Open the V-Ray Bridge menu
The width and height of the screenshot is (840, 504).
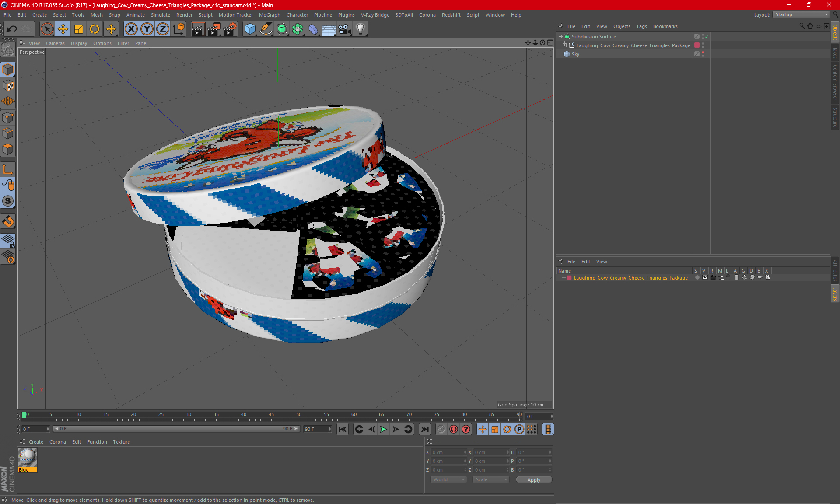click(x=375, y=15)
